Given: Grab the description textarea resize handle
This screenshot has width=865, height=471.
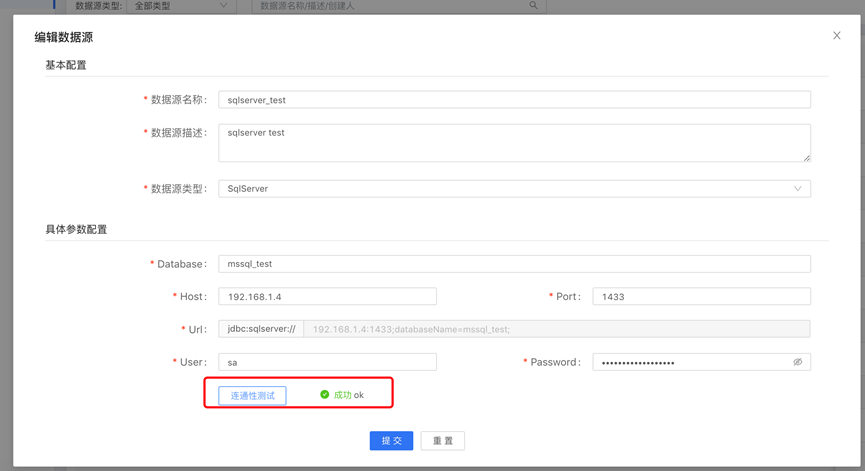Looking at the screenshot, I should tap(806, 157).
